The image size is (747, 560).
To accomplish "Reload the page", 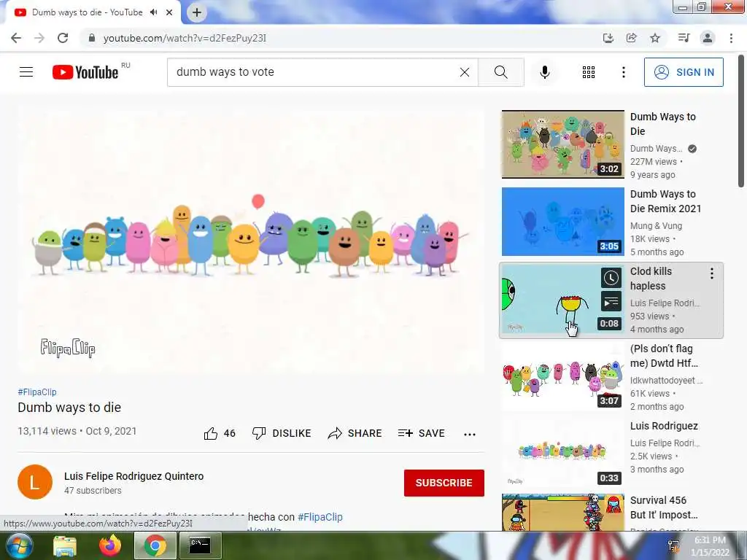I will tap(63, 38).
